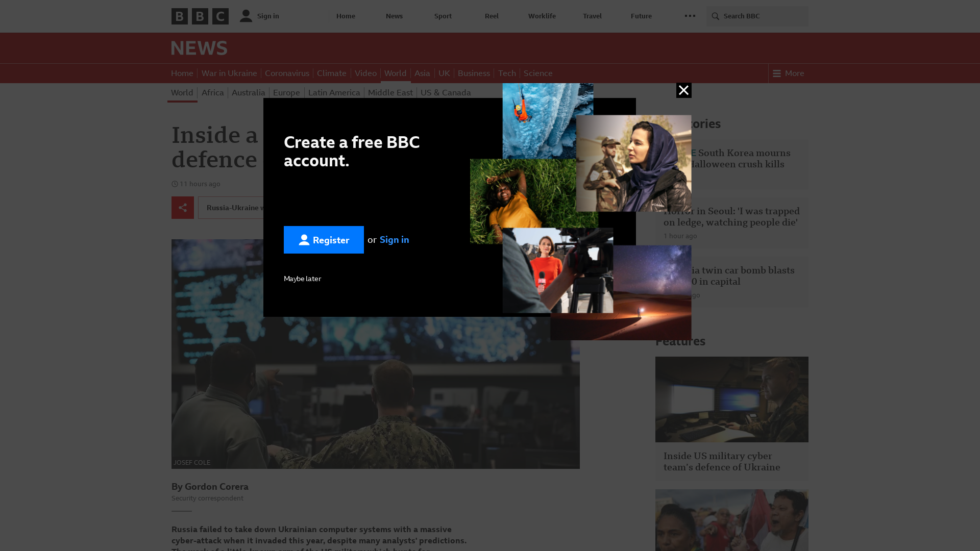Image resolution: width=980 pixels, height=551 pixels.
Task: Click the US & Canada subsection
Action: (446, 92)
